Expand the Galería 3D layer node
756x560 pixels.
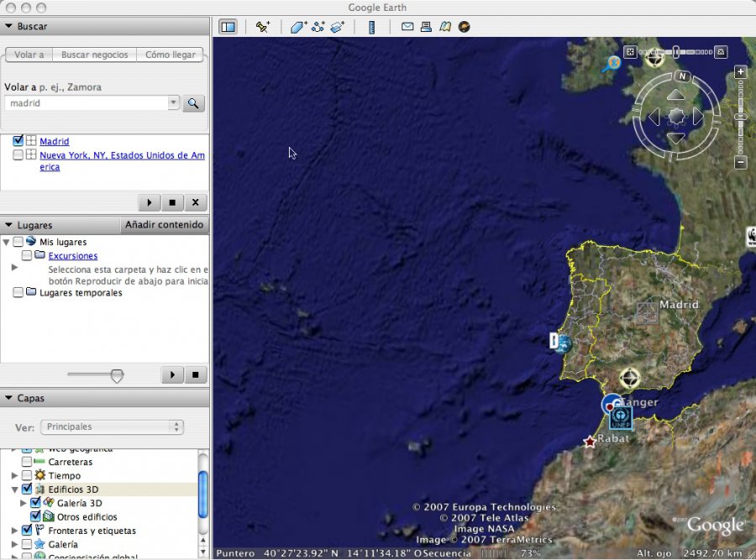coord(24,503)
